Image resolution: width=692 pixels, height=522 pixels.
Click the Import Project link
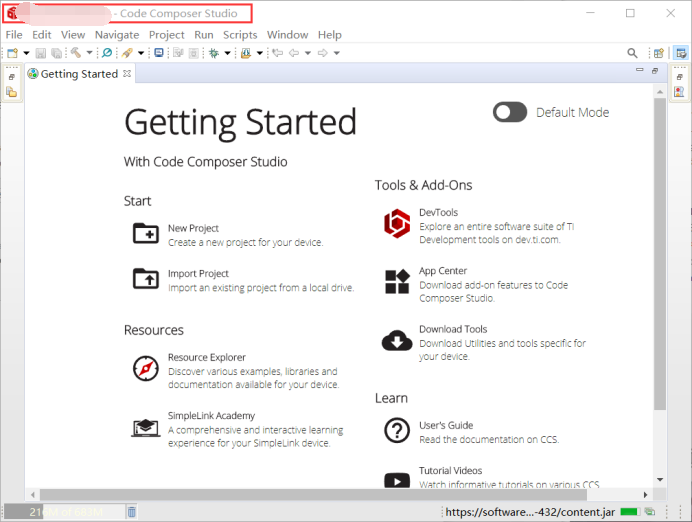(198, 274)
